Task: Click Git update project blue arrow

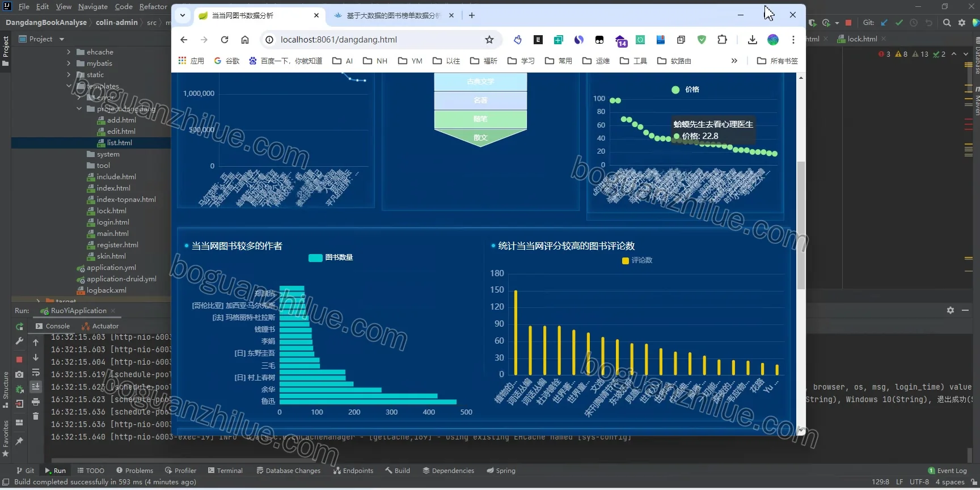Action: pos(884,23)
